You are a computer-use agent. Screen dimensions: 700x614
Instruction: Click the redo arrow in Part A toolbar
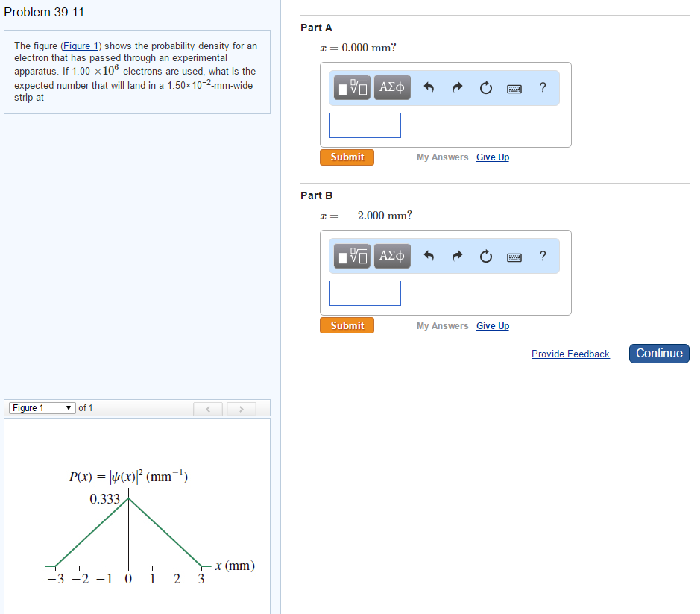(x=456, y=87)
